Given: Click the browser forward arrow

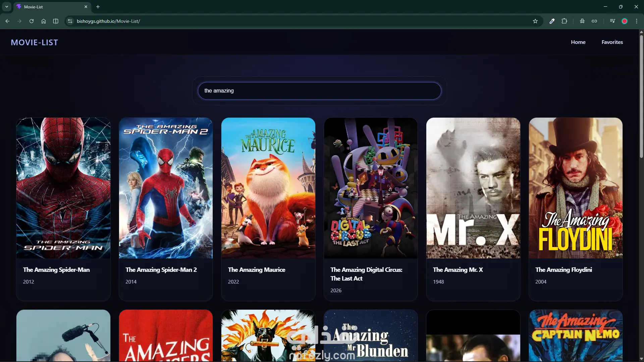Looking at the screenshot, I should [x=19, y=21].
